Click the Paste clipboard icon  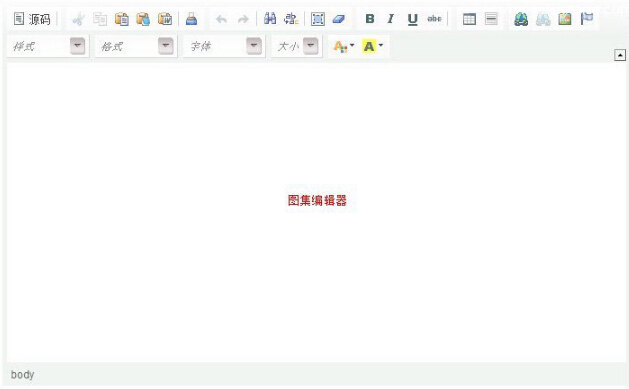[122, 19]
